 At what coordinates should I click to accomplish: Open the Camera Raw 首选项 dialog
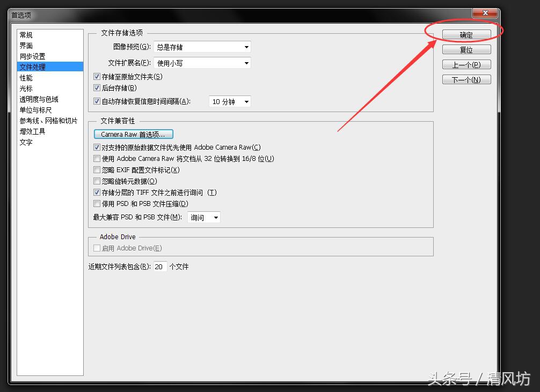(x=133, y=134)
